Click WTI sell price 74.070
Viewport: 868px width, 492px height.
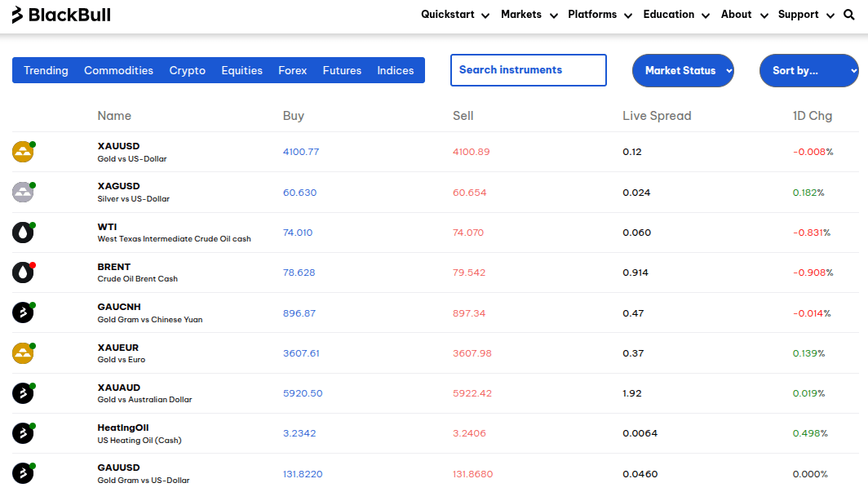[468, 233]
